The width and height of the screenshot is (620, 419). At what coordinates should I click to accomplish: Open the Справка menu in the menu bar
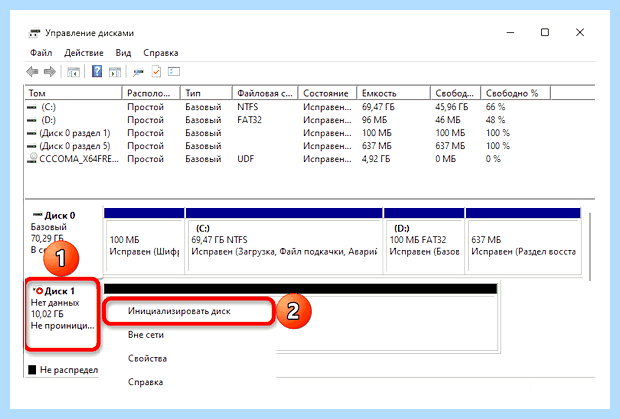[x=161, y=53]
